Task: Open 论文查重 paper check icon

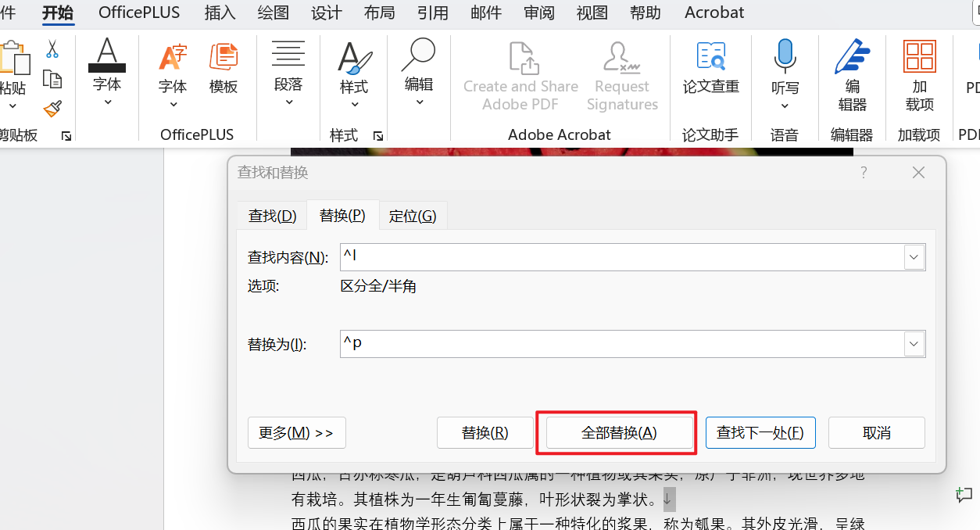Action: tap(711, 56)
